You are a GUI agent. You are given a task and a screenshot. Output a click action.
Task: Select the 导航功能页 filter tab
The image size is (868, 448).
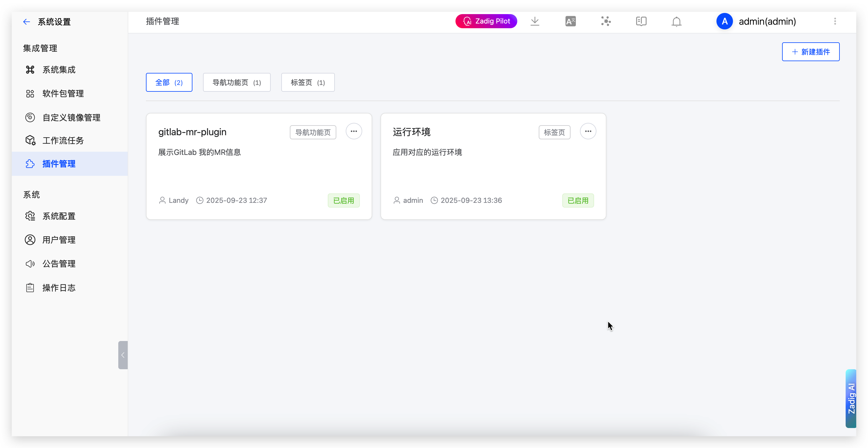(x=237, y=82)
